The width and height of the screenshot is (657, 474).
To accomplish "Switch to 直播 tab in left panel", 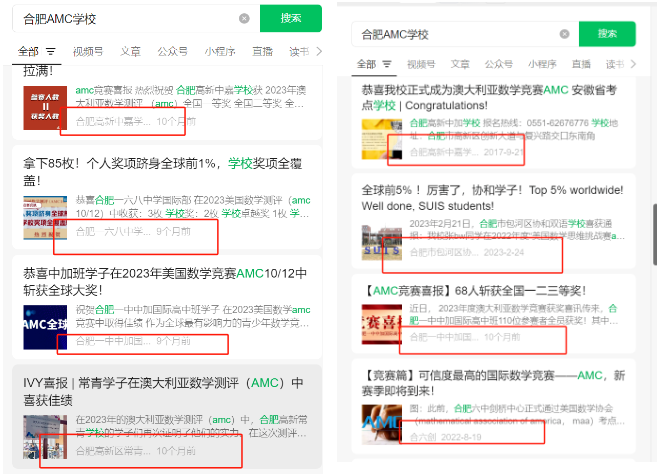I will tap(263, 52).
